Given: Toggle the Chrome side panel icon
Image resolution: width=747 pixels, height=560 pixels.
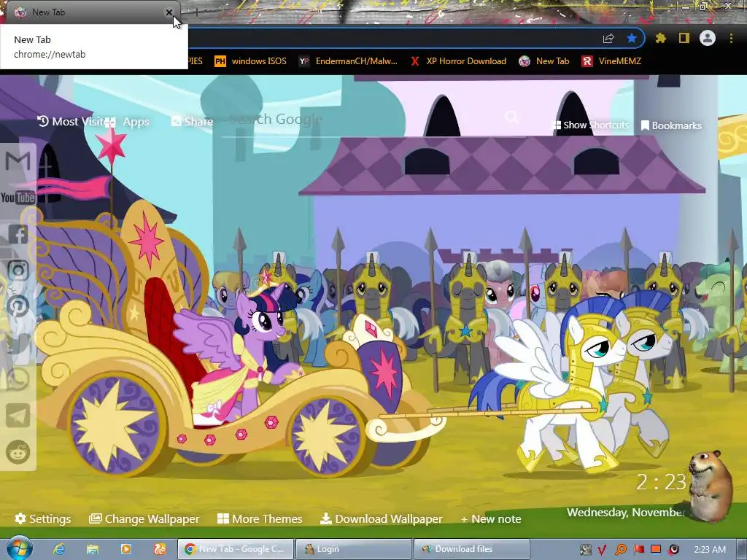Looking at the screenshot, I should 684,38.
